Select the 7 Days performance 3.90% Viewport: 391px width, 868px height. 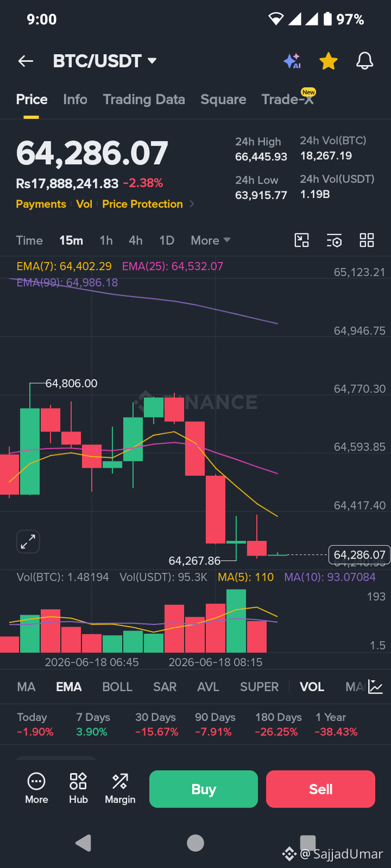point(92,732)
